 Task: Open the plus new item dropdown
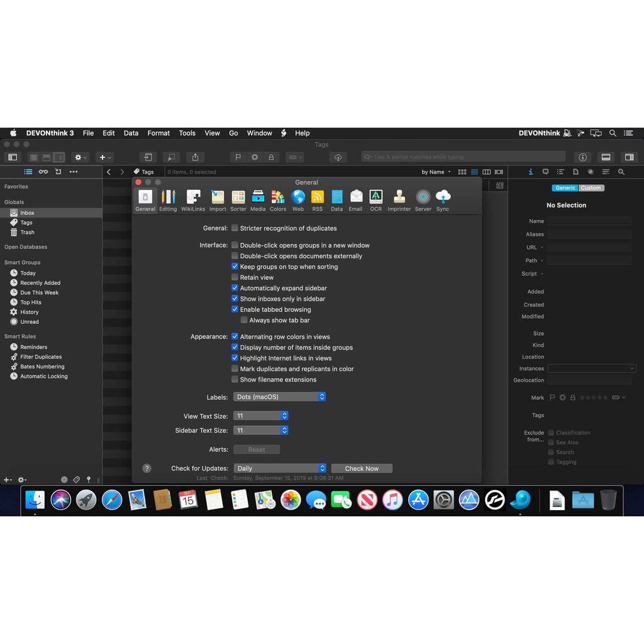(105, 157)
